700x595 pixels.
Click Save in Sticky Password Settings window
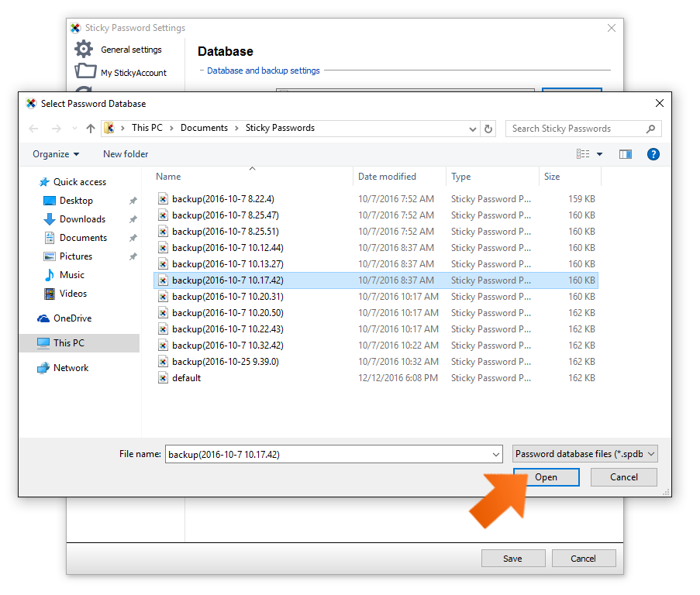513,559
